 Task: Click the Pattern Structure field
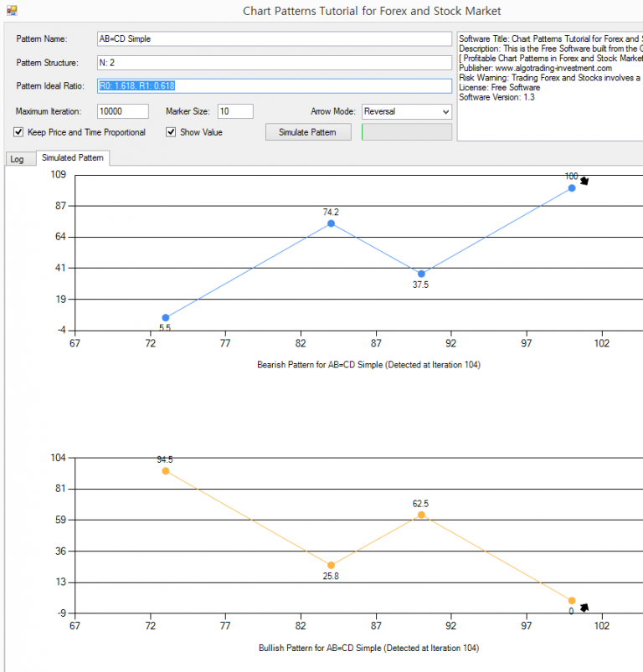(275, 63)
